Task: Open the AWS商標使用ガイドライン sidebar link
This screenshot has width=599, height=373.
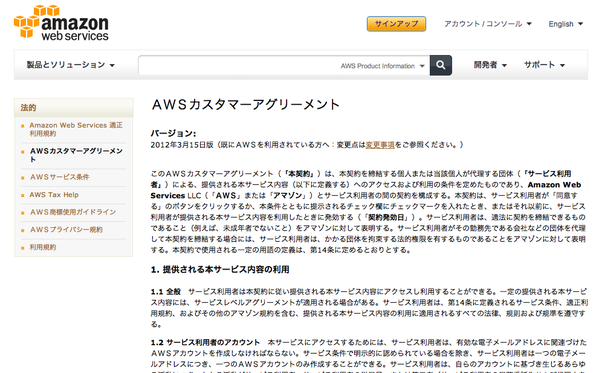Action: (x=73, y=212)
